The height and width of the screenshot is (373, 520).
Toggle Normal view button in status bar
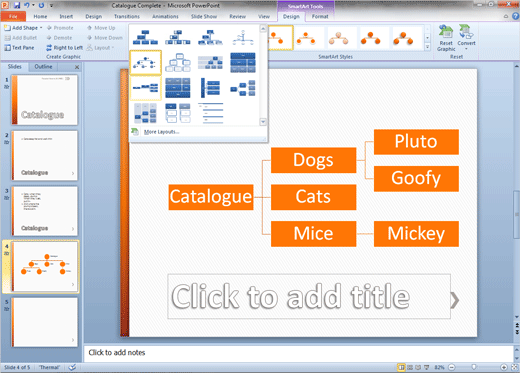(x=401, y=367)
